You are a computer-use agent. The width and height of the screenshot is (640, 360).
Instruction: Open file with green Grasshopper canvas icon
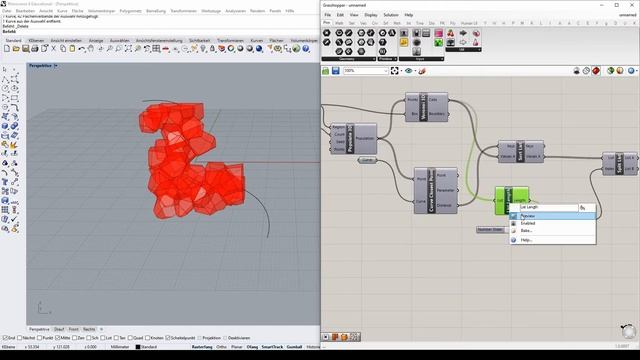click(326, 71)
